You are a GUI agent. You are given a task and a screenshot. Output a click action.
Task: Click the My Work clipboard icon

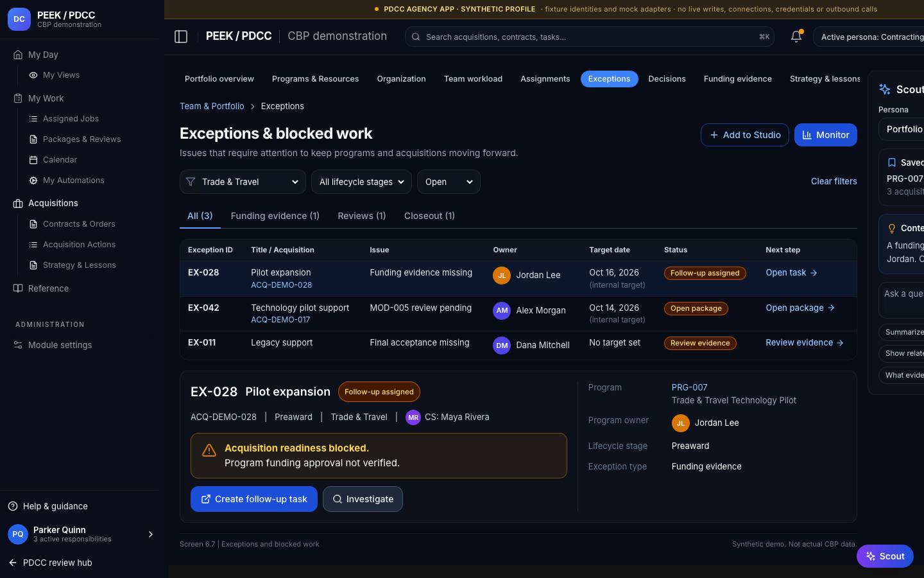[18, 98]
